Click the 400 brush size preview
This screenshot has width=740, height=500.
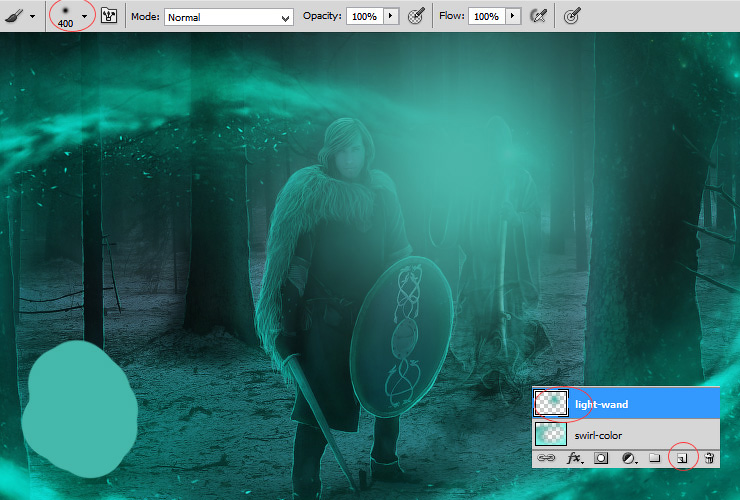66,16
